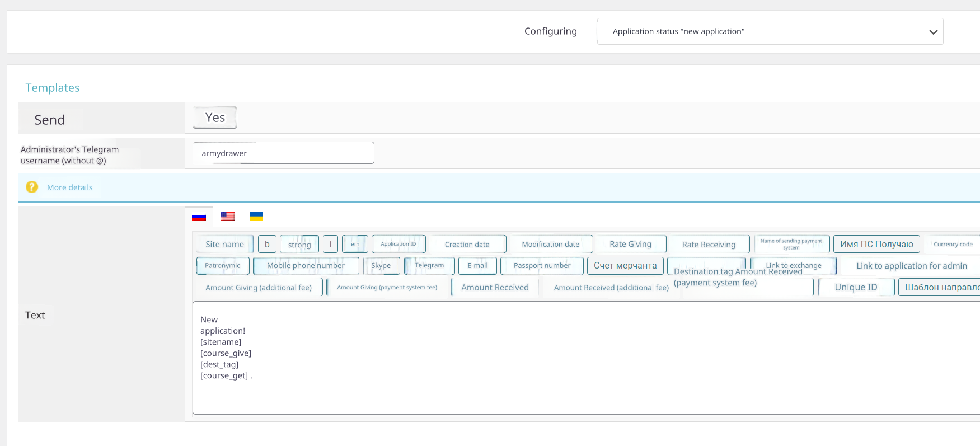Toggle the Send option set to Yes
This screenshot has width=980, height=446.
click(x=215, y=118)
